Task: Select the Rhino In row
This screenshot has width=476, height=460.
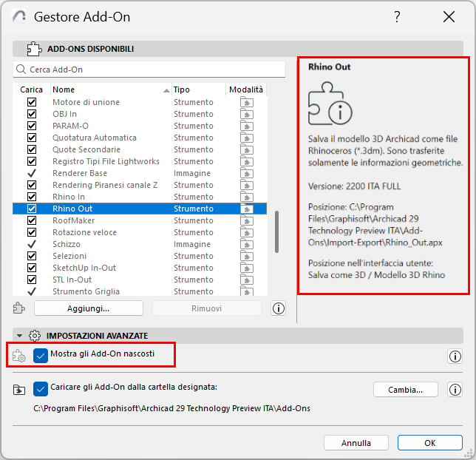Action: click(140, 197)
